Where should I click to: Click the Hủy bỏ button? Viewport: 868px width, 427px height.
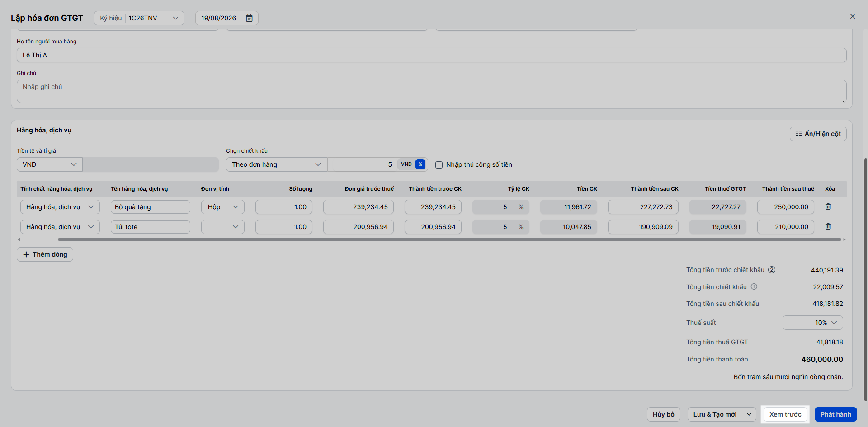point(663,414)
